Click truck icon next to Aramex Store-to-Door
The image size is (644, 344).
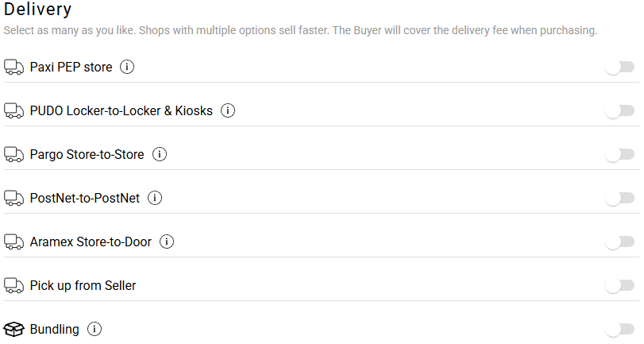click(14, 242)
